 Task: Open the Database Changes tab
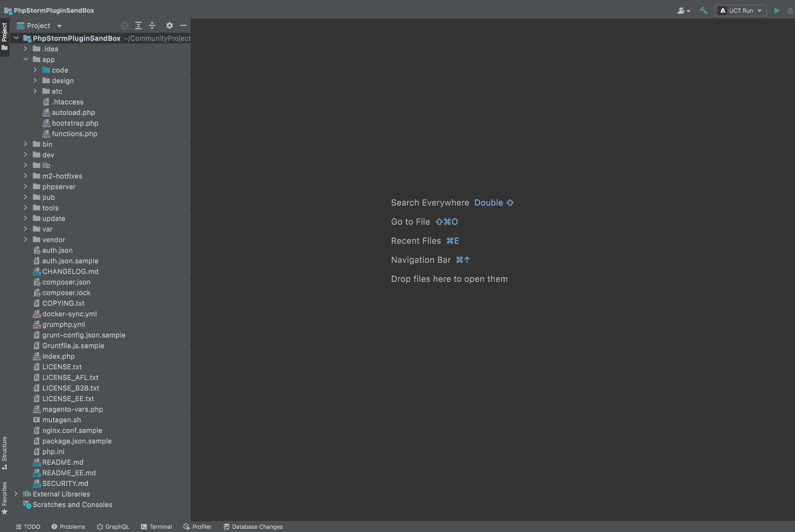pyautogui.click(x=253, y=527)
